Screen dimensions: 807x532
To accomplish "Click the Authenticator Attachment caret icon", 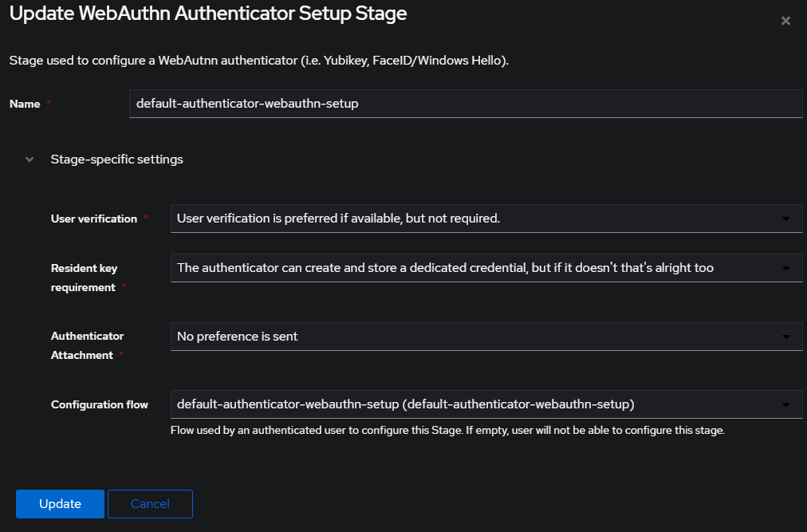I will coord(786,337).
